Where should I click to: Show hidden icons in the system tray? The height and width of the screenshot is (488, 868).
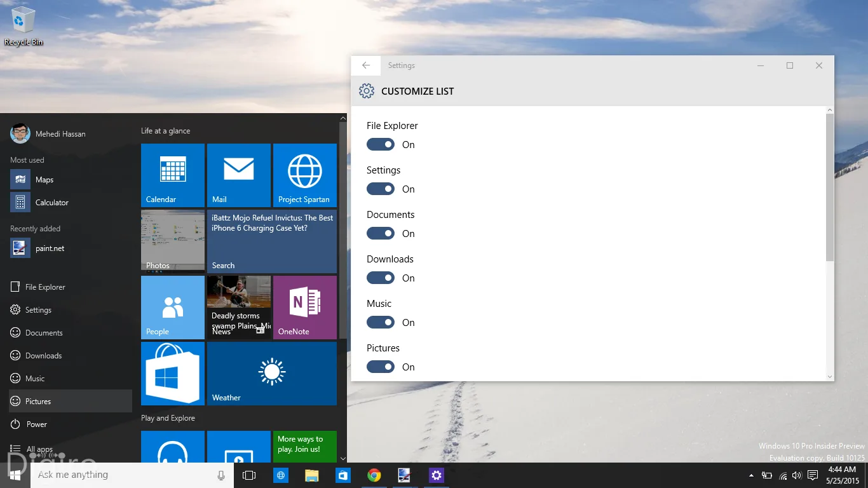point(752,475)
